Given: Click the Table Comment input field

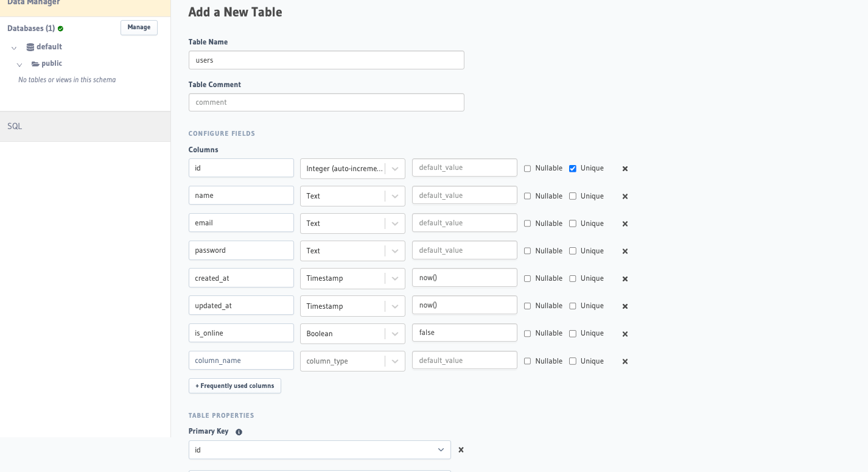Looking at the screenshot, I should pyautogui.click(x=326, y=102).
